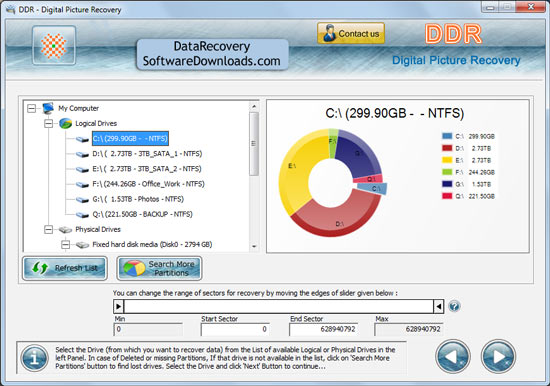Click the drive icon beside C:\ entry
The image size is (550, 386).
82,139
